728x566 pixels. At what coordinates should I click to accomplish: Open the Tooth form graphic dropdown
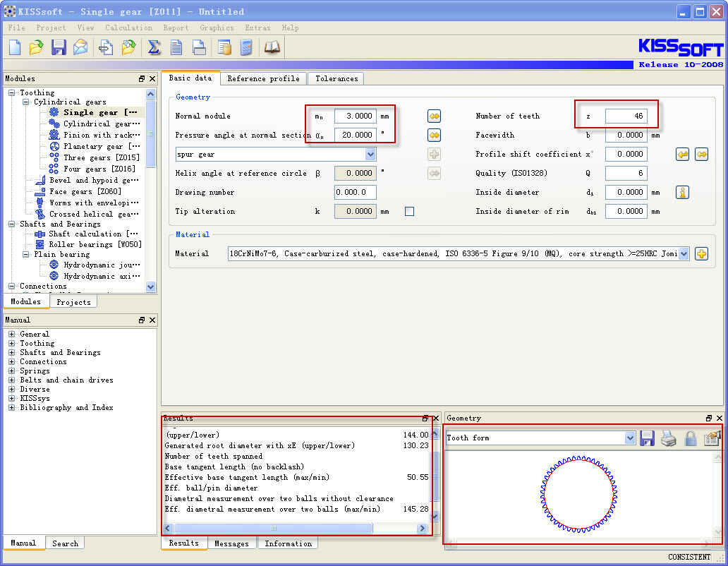pyautogui.click(x=629, y=438)
